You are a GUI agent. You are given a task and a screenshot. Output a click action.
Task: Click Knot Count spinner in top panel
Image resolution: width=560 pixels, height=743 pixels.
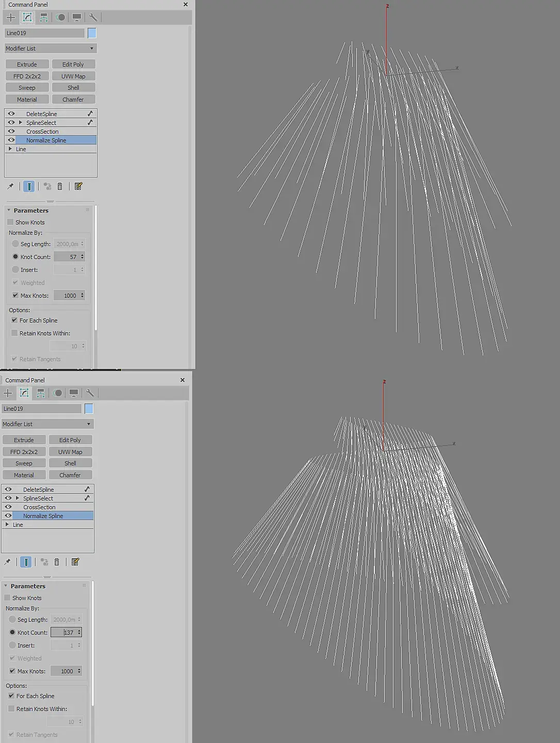(83, 256)
